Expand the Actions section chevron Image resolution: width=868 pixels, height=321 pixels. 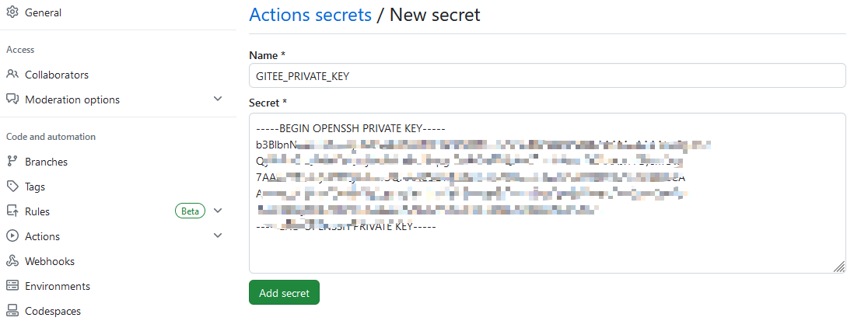point(218,236)
